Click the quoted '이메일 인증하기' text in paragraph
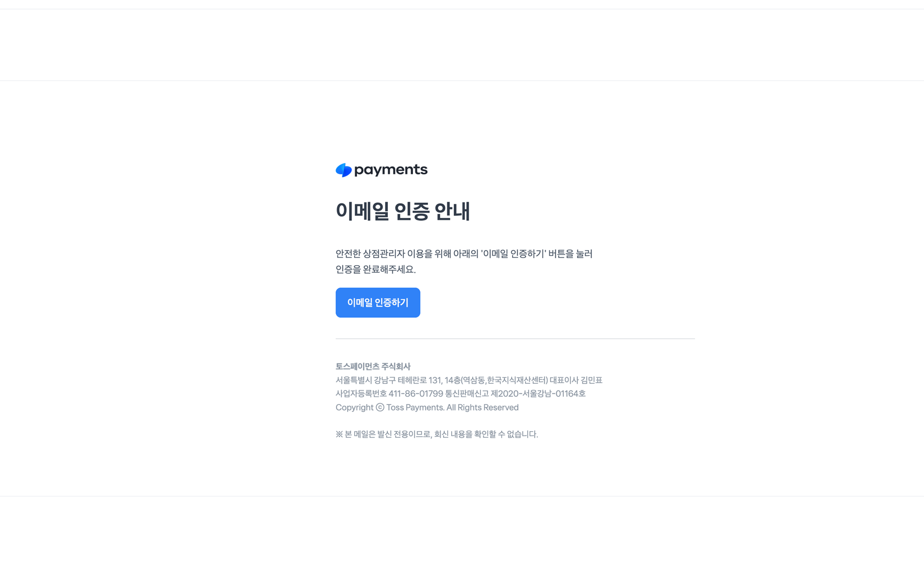The width and height of the screenshot is (924, 566). tap(513, 254)
